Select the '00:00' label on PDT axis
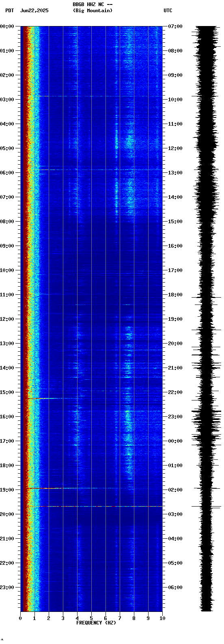Image resolution: width=224 pixels, height=644 pixels. 7,26
